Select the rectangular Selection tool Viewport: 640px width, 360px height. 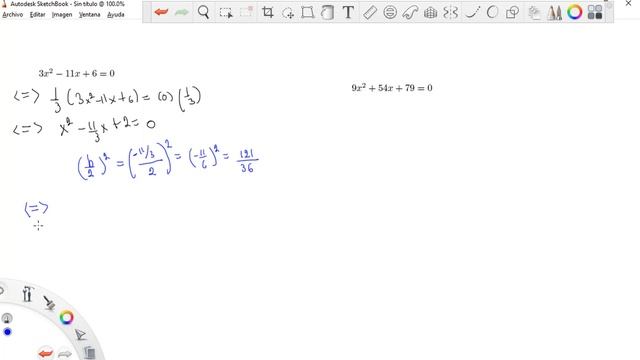click(226, 13)
